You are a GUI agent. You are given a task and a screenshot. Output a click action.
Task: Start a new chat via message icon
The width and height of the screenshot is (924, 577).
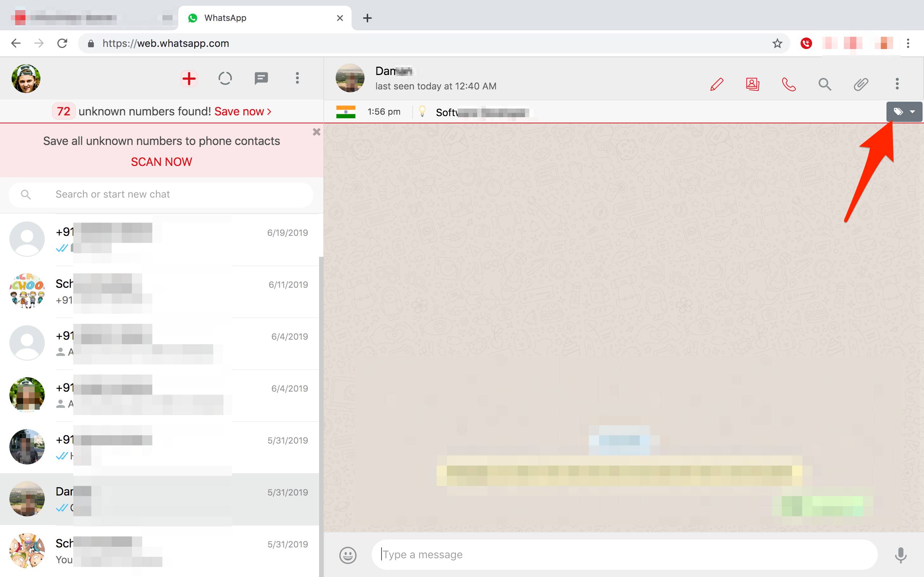261,79
